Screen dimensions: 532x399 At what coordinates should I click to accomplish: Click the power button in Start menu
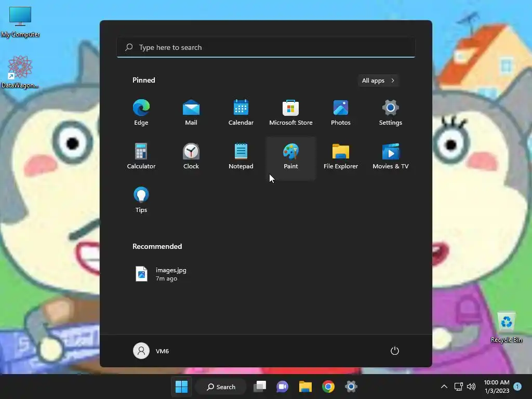[395, 351]
